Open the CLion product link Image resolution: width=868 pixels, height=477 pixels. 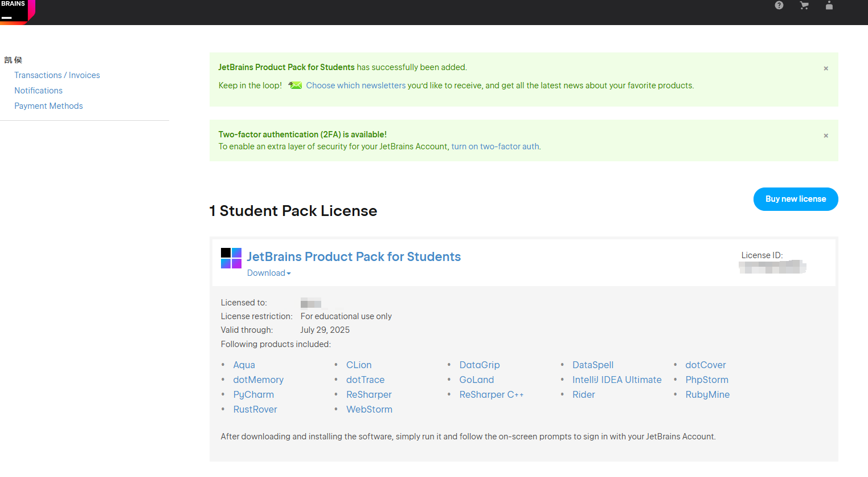coord(359,365)
